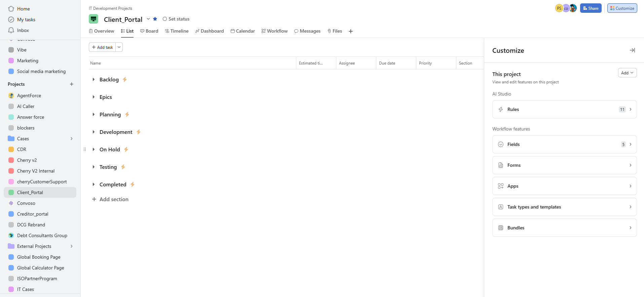Screen dimensions: 644x297
Task: Click Add section
Action: point(110,199)
